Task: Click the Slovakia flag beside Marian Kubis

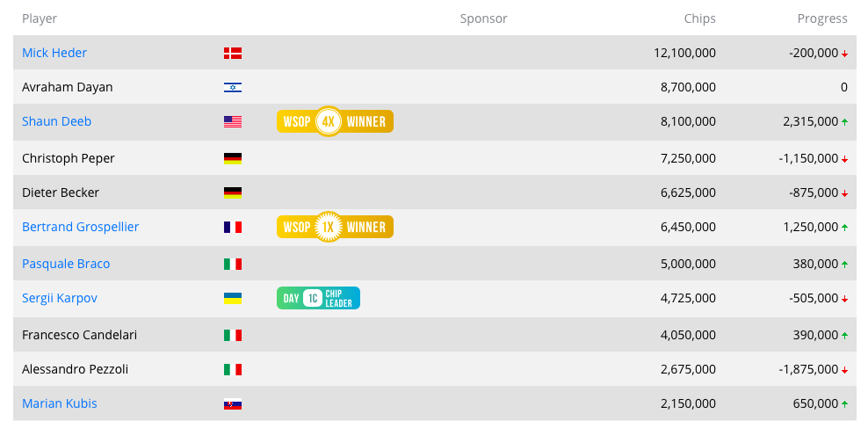Action: (233, 403)
